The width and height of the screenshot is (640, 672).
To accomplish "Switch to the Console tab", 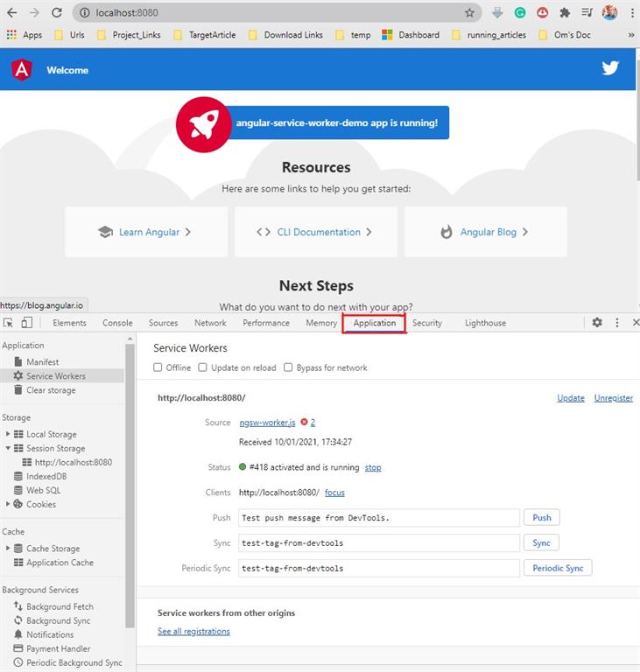I will (x=117, y=323).
